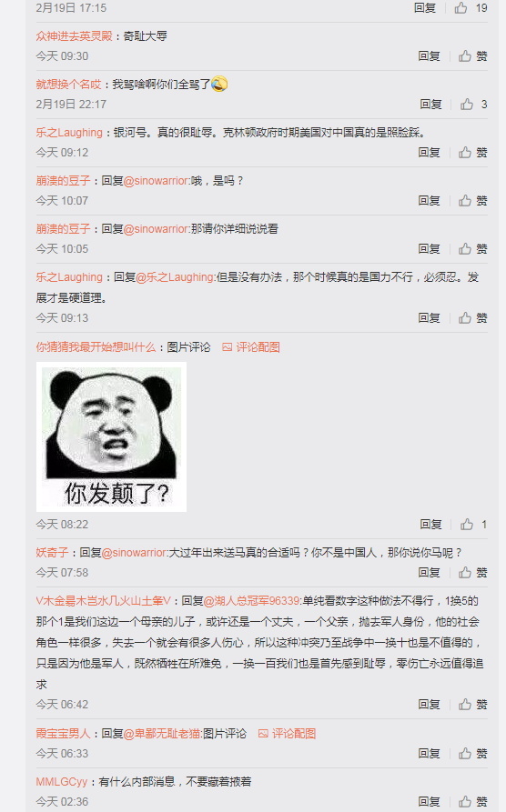Open 评论配图 next to 你猜猜我最开始想叫什么

(251, 347)
